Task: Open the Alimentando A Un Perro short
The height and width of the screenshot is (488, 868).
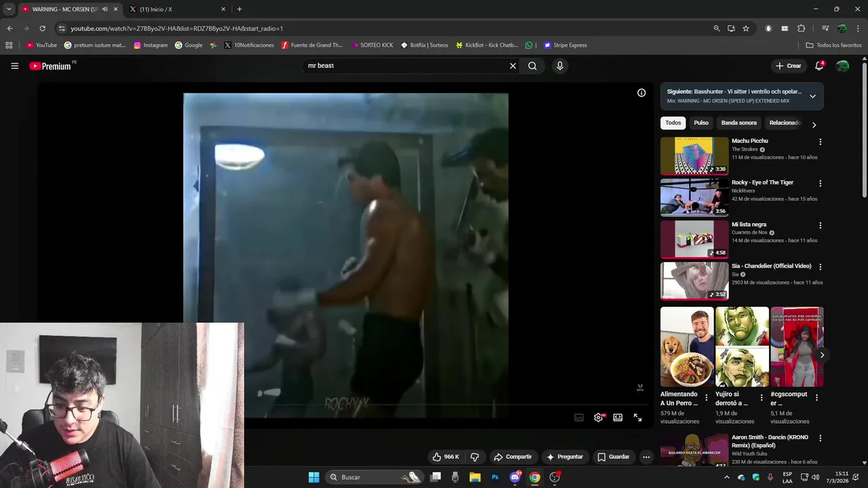Action: point(687,347)
